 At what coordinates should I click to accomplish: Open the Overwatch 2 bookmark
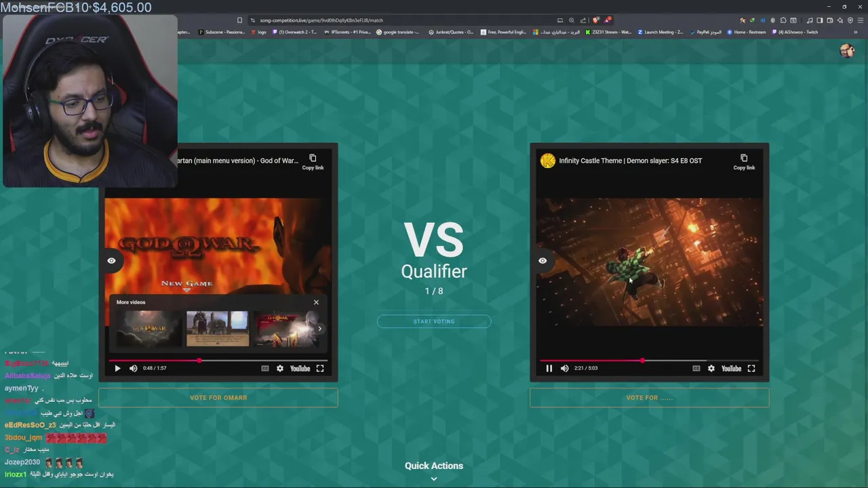294,32
